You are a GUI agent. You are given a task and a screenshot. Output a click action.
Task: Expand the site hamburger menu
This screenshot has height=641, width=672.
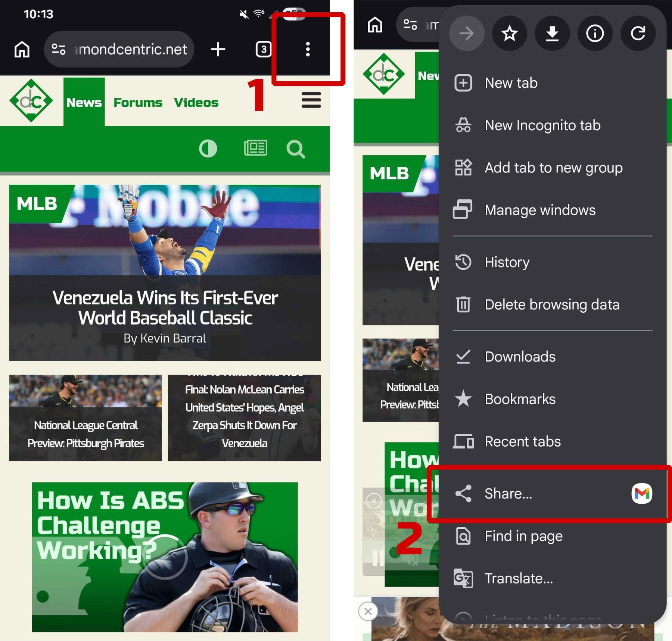[x=311, y=100]
